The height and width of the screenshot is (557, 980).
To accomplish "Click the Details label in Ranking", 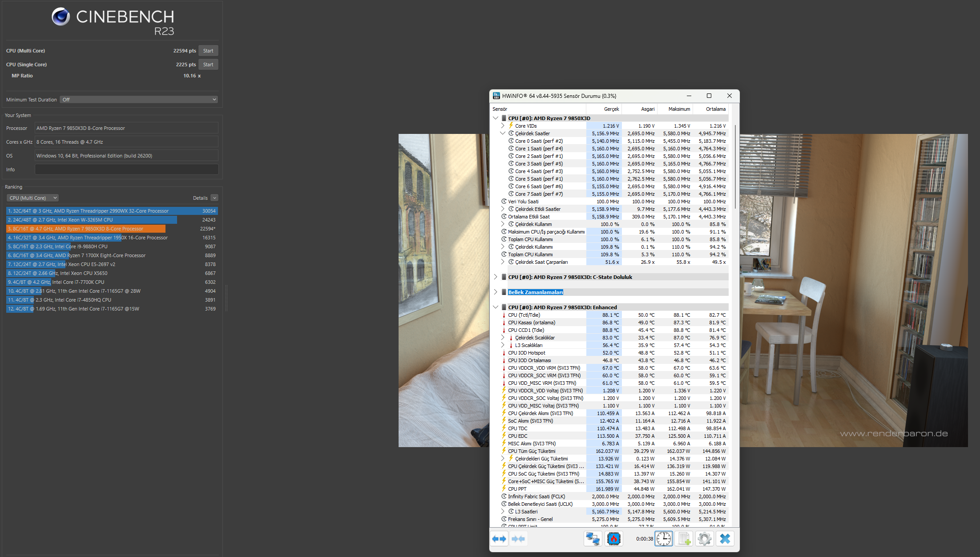I will (x=200, y=198).
